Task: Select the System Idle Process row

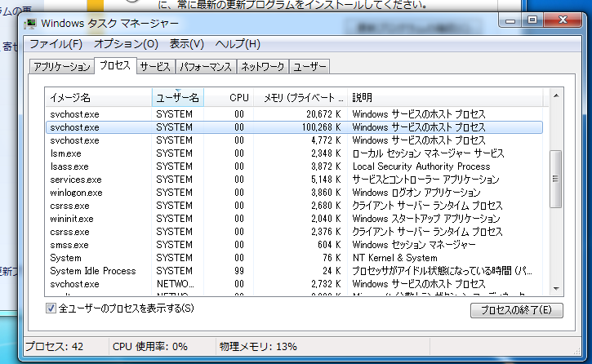Action: click(x=294, y=271)
